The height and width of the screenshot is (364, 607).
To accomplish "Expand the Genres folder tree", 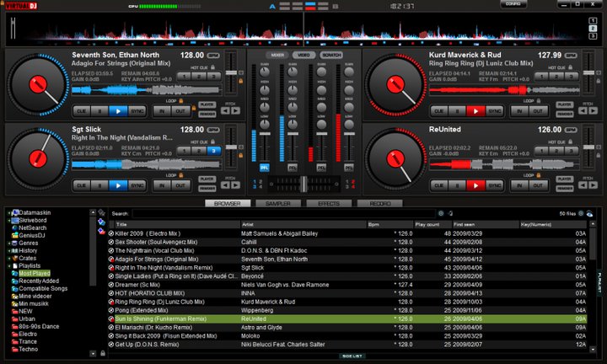I will [x=9, y=244].
